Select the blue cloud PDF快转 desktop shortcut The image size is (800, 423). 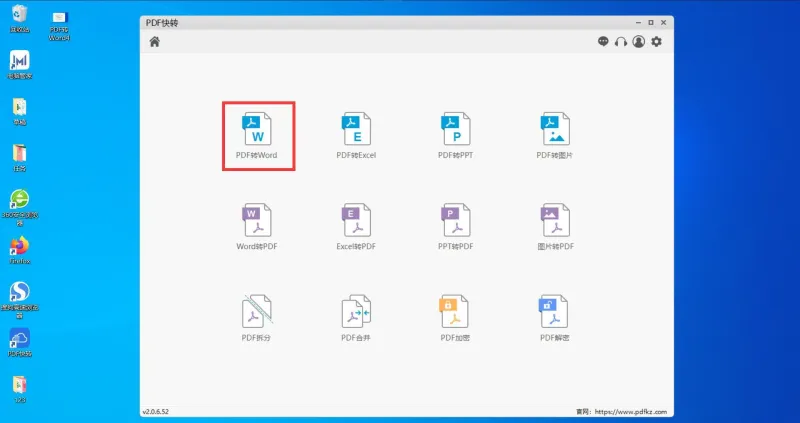pos(19,342)
